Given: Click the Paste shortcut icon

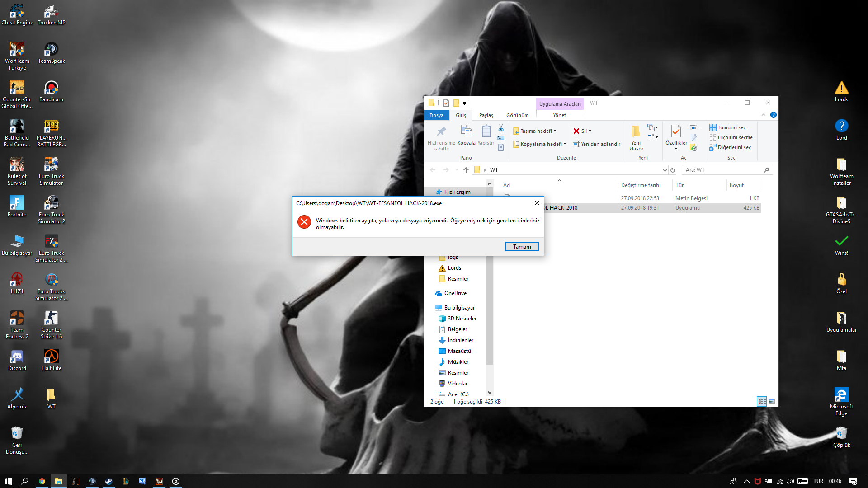Looking at the screenshot, I should (x=501, y=147).
